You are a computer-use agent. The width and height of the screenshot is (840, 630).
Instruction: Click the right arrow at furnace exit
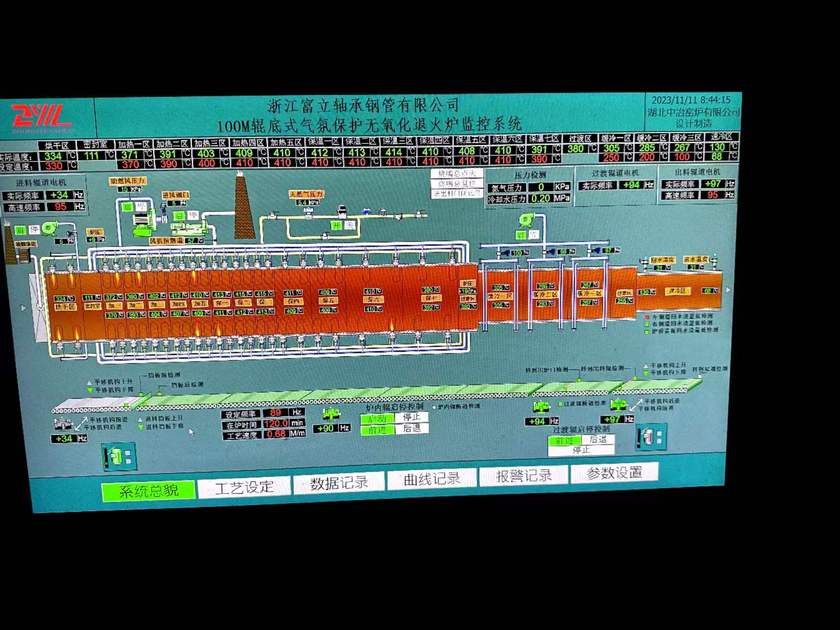coord(728,290)
